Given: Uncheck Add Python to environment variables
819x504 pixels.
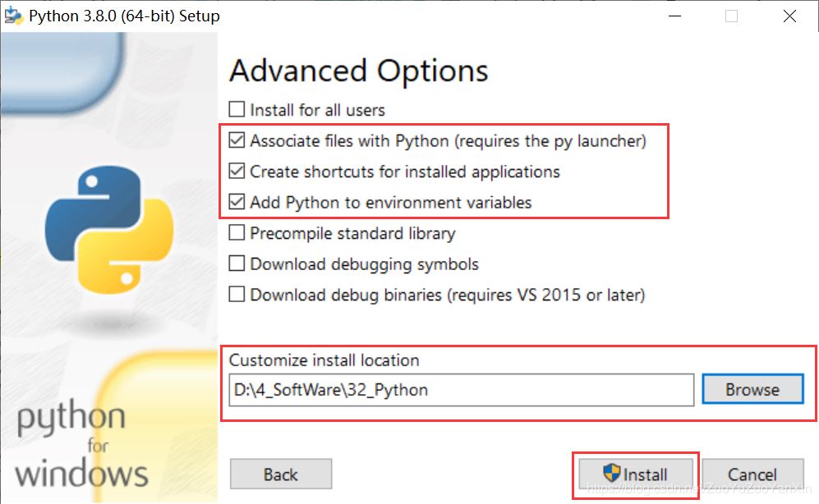Looking at the screenshot, I should 237,202.
